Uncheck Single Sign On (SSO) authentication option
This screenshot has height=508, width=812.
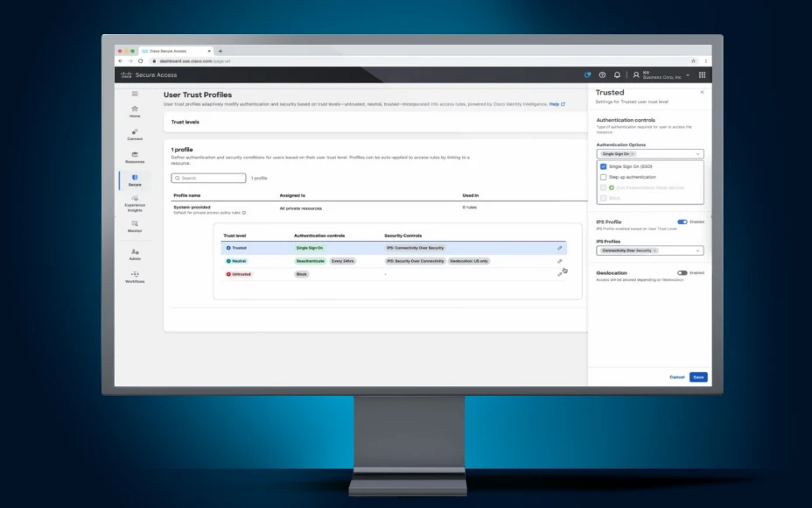coord(603,166)
